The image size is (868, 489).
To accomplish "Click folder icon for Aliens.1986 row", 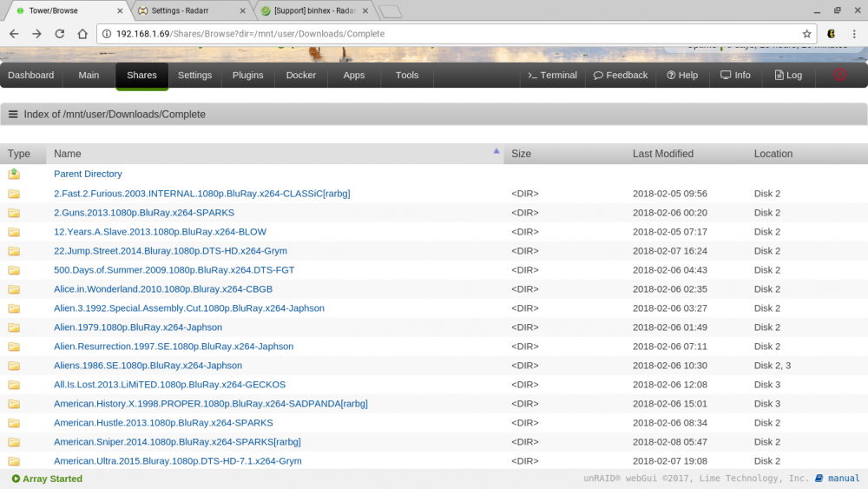I will pos(14,366).
